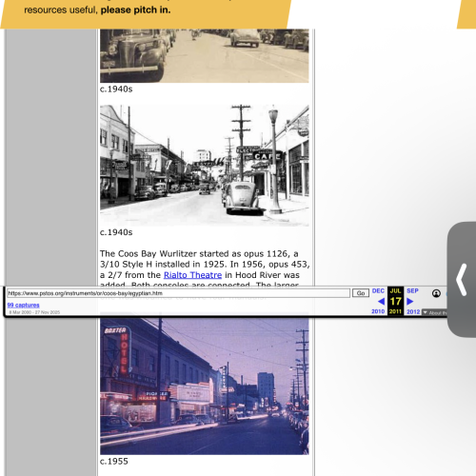Select SEP next month capture
The height and width of the screenshot is (476, 476).
point(412,290)
